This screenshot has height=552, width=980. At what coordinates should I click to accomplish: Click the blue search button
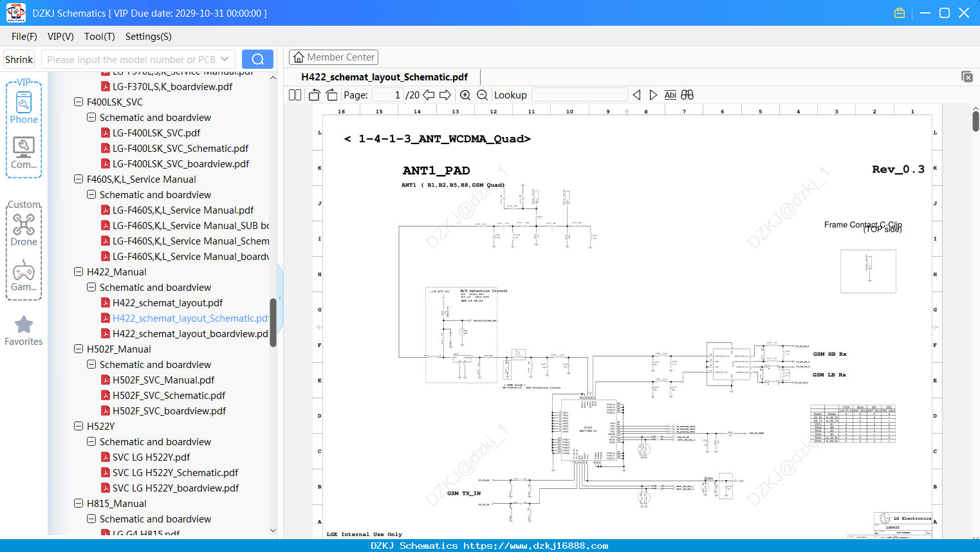pos(257,59)
